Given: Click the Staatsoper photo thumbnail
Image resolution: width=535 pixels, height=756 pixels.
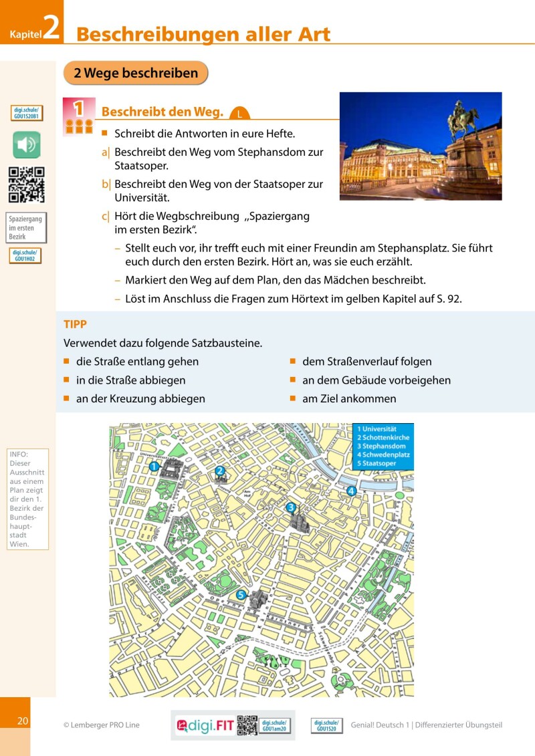Looking at the screenshot, I should pos(421,146).
